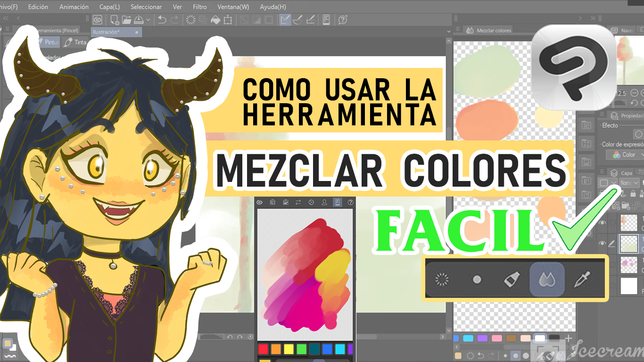
Task: Click the help icon in the phone inset
Action: point(350,202)
